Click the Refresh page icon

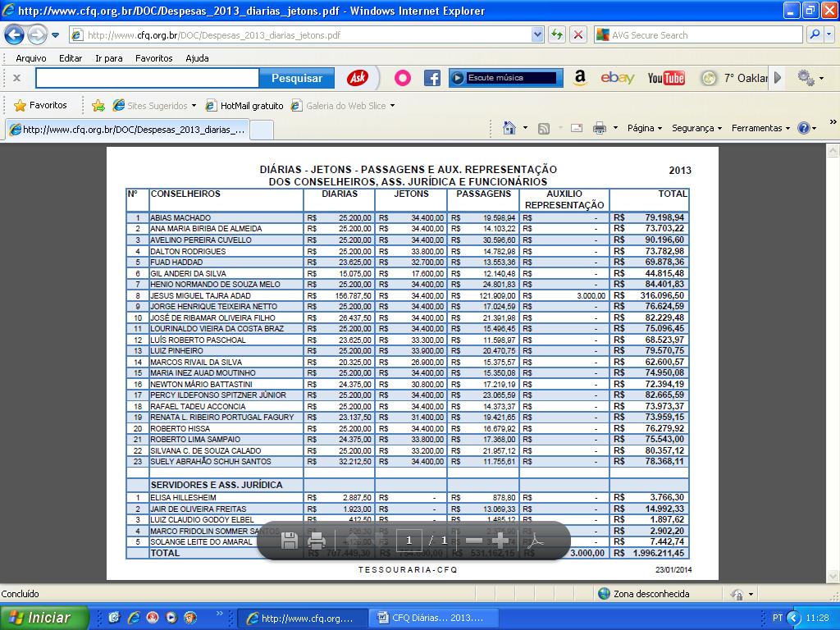pos(557,35)
